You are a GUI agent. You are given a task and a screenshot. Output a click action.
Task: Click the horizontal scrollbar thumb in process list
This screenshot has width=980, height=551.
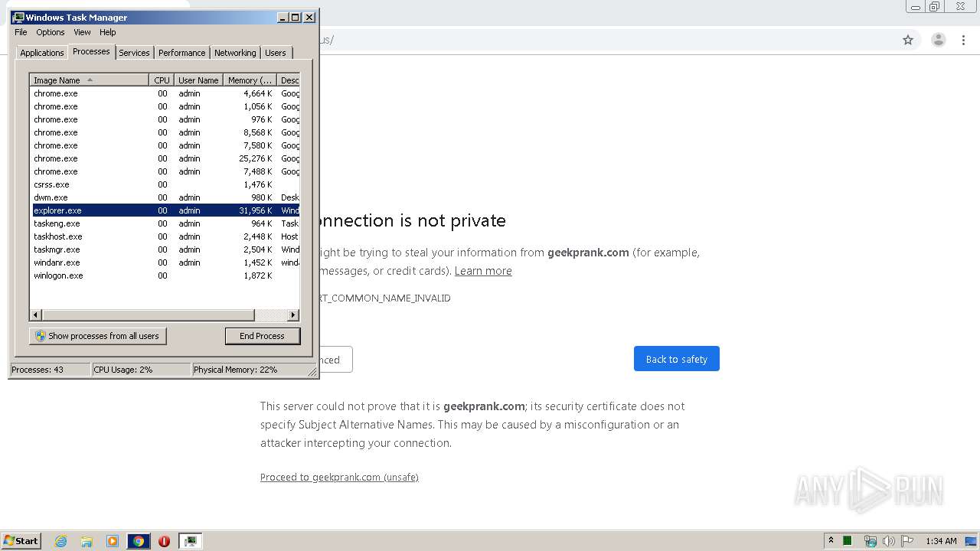148,315
